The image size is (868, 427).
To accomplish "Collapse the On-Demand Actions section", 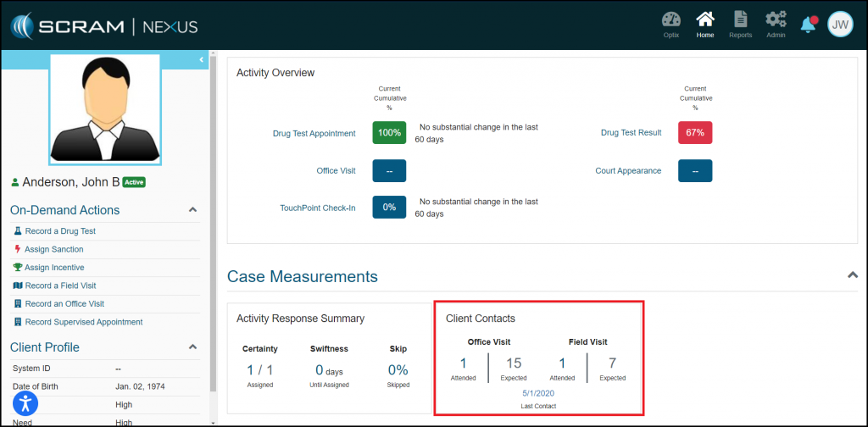I will click(x=192, y=210).
